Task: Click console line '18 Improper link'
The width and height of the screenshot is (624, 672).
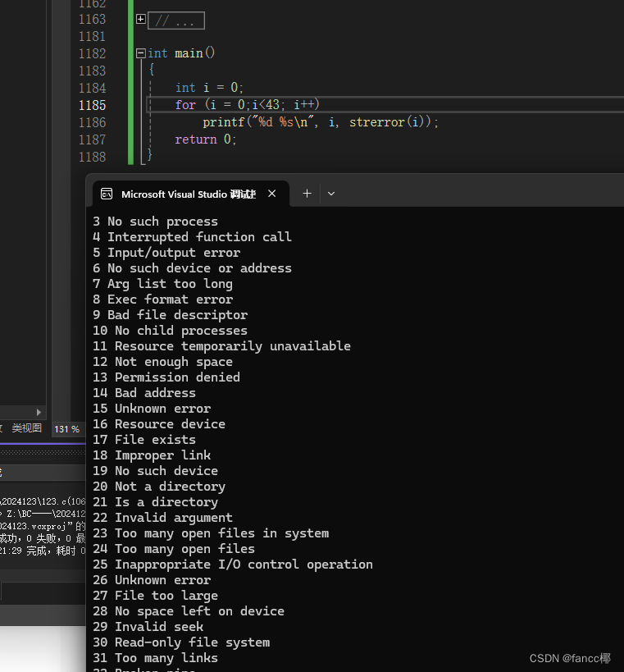Action: pos(152,455)
